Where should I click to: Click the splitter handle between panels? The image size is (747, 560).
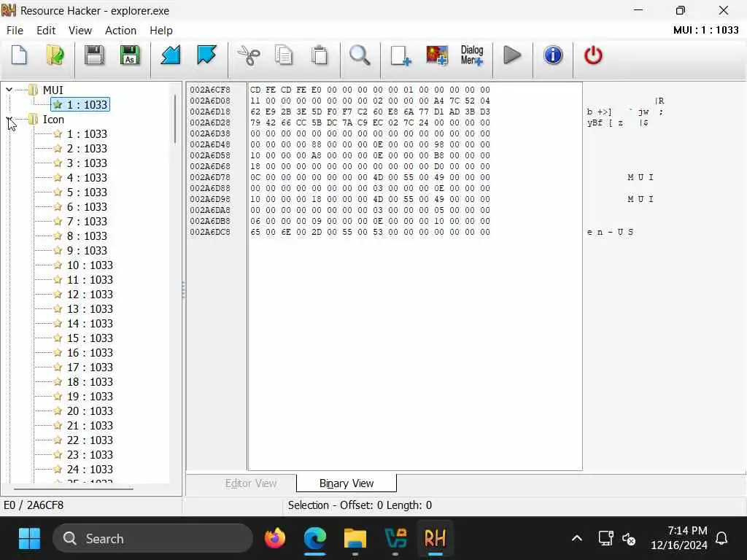tap(183, 289)
